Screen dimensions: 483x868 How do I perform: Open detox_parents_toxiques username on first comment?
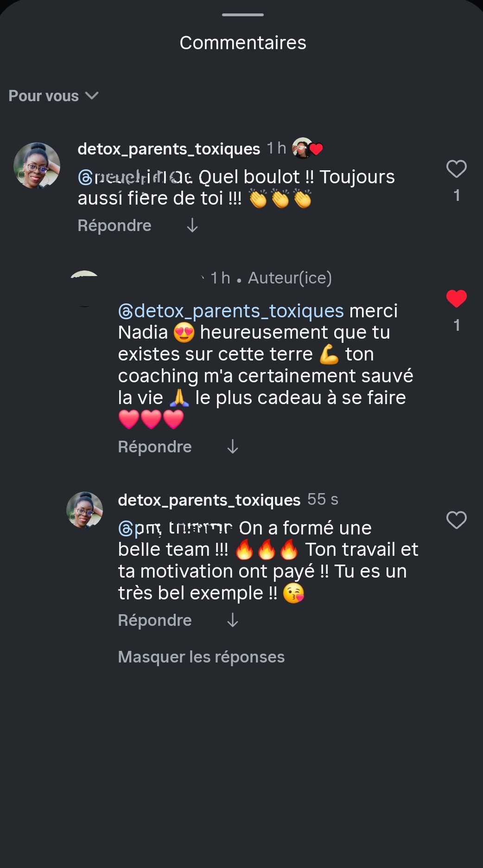pyautogui.click(x=169, y=149)
